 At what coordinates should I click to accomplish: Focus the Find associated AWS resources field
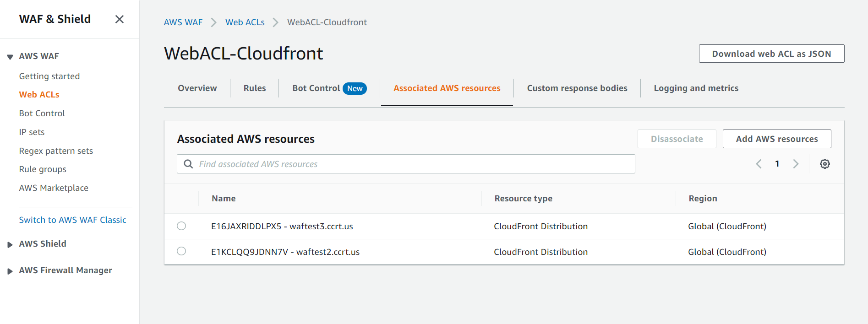[x=406, y=164]
